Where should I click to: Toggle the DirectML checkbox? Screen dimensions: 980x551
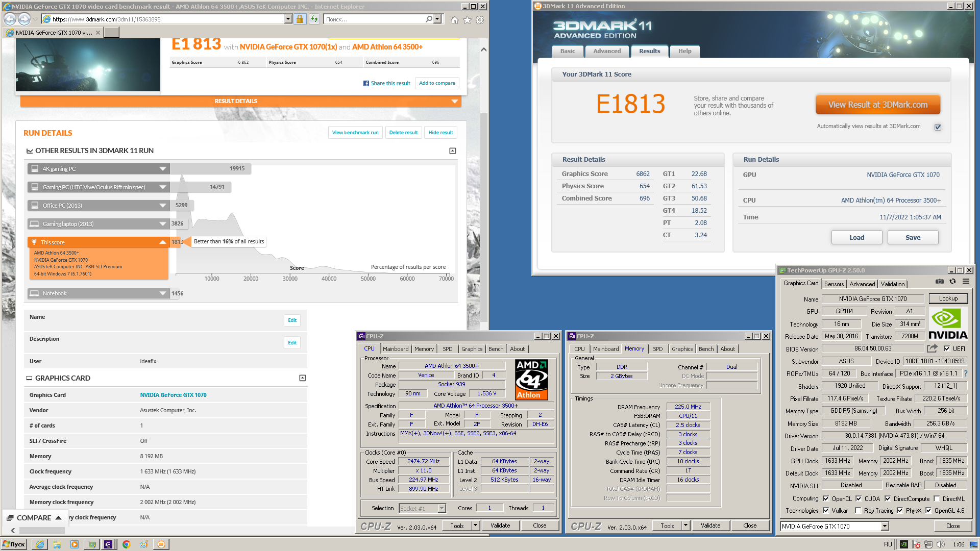click(x=937, y=499)
